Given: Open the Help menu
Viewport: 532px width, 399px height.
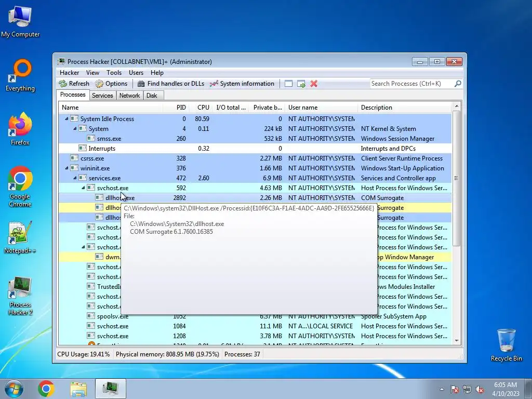Looking at the screenshot, I should click(x=157, y=73).
